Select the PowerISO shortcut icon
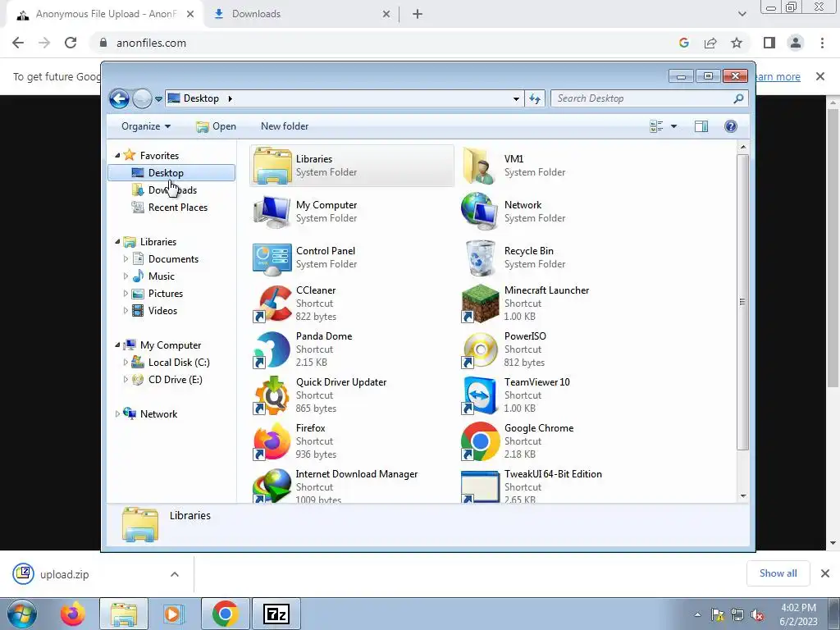 tap(480, 349)
